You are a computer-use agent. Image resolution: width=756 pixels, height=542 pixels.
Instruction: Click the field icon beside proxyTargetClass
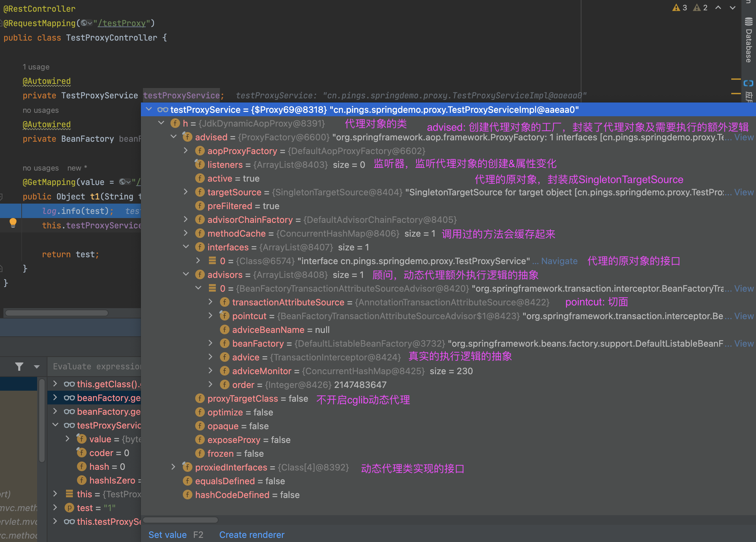[x=200, y=398]
